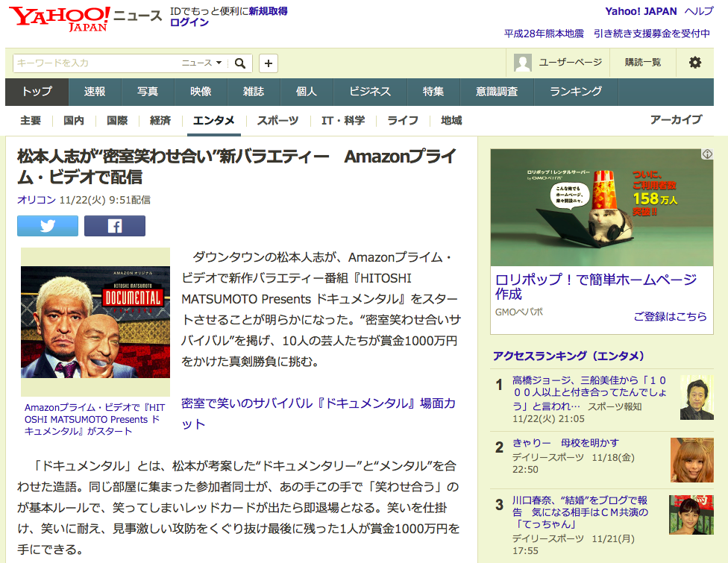
Task: Click ranking 3 thumbnail photo
Action: click(x=691, y=515)
